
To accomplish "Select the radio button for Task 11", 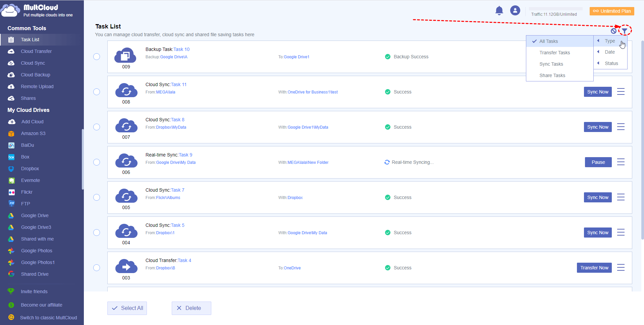I will coord(97,92).
